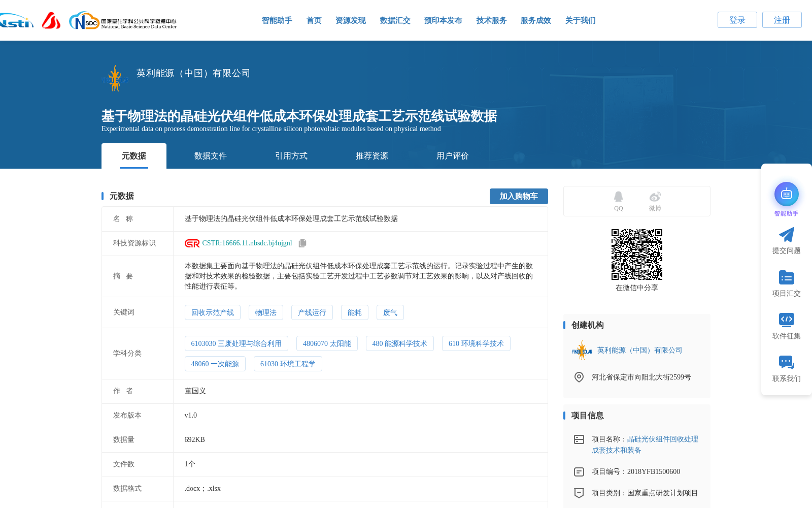
Task: Click address 河北省保定市向阳北大街2599号
Action: click(x=641, y=377)
